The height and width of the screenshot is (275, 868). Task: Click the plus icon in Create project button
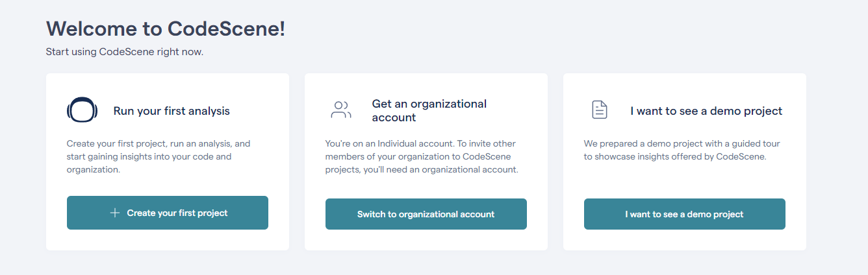[114, 213]
